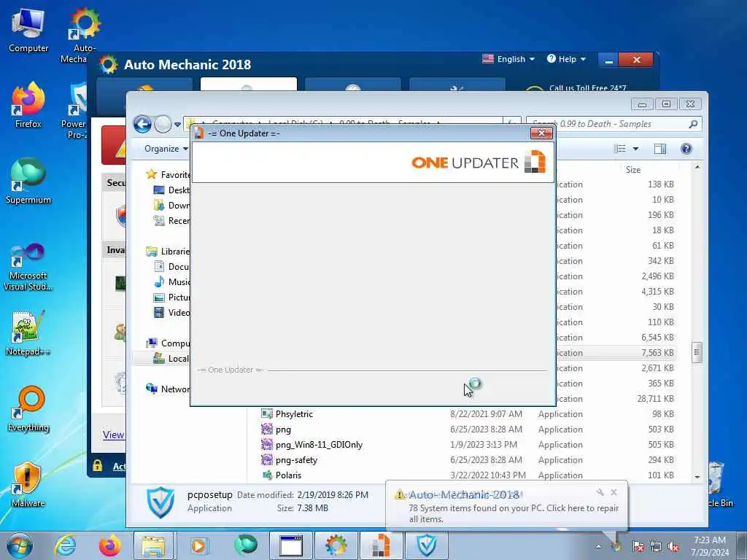
Task: Launch Firefox from the desktop shortcut
Action: 28,106
